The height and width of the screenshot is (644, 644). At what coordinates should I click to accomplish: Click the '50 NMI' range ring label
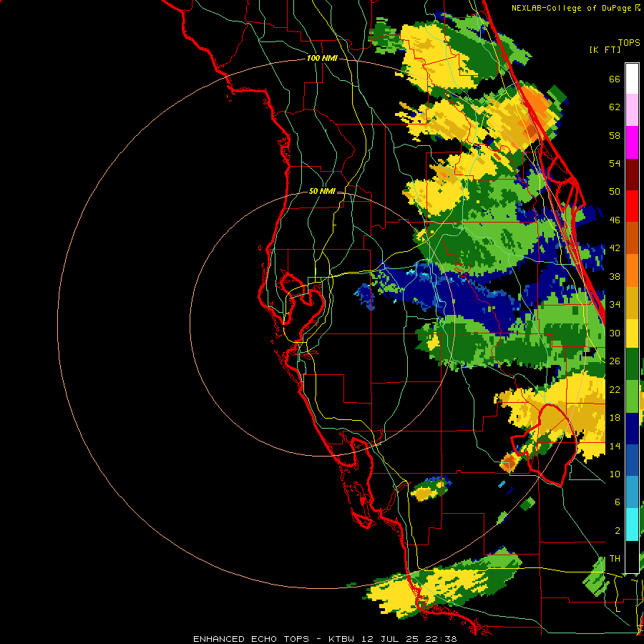point(322,191)
